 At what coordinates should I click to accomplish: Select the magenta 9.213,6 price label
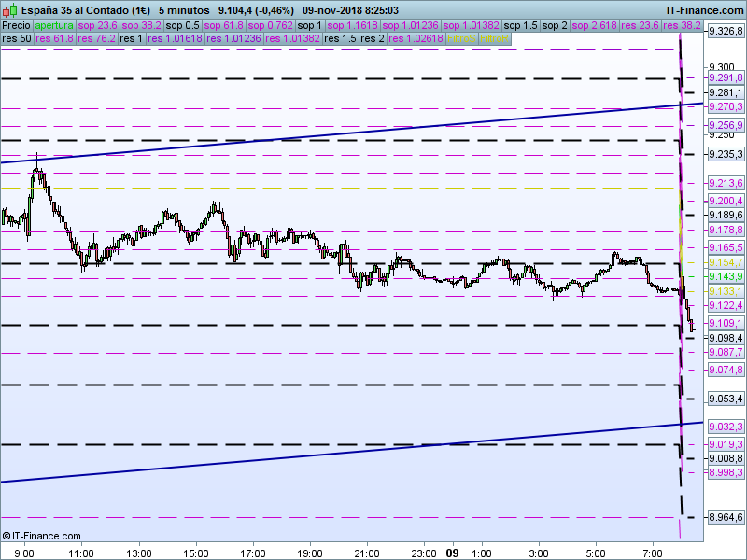tap(726, 183)
